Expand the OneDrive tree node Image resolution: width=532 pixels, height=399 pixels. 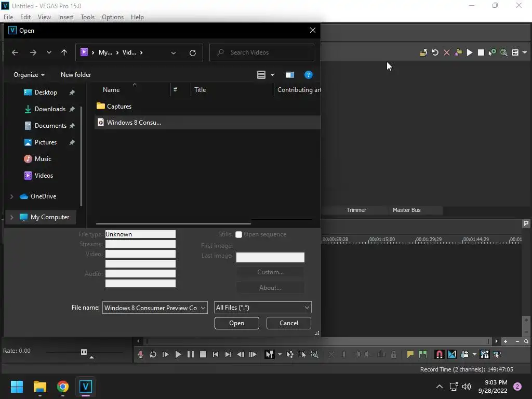coord(11,196)
